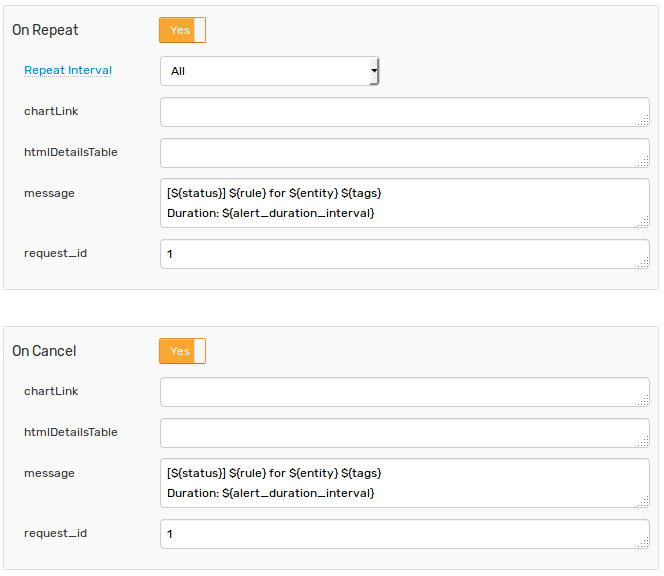Click into the On Cancel message textarea
The height and width of the screenshot is (576, 664).
[x=405, y=483]
